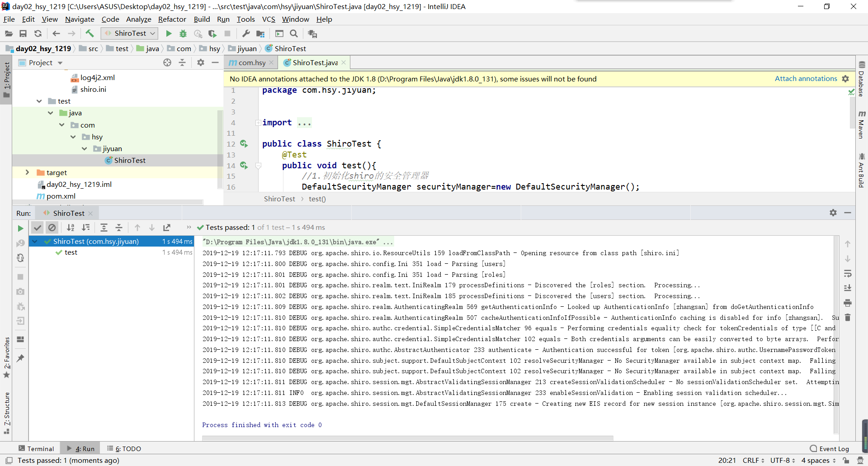Screen dimensions: 868x466
Task: Open the ShiroTest run configuration dropdown
Action: (130, 33)
